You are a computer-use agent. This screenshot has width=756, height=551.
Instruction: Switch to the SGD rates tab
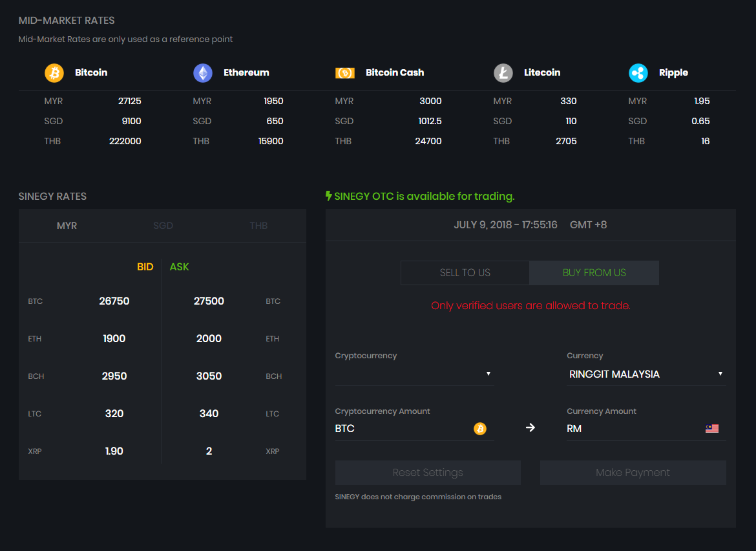coord(163,225)
